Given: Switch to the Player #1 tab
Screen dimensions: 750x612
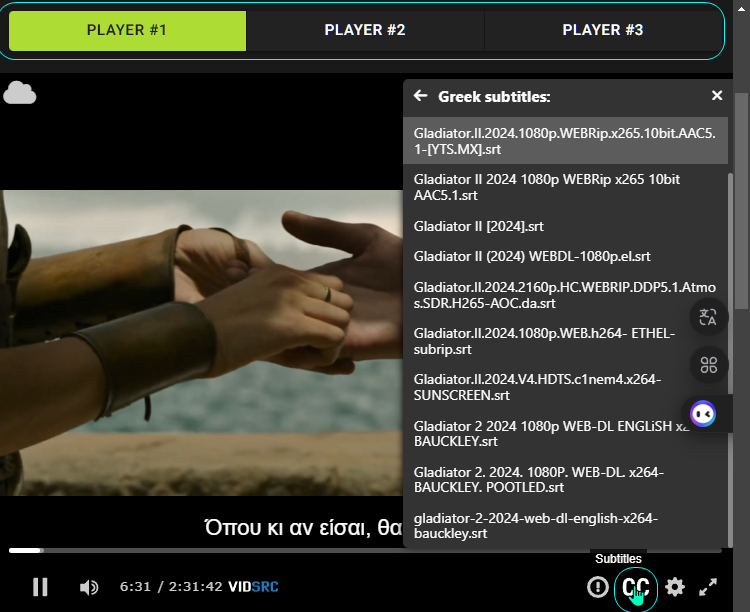Looking at the screenshot, I should 127,31.
